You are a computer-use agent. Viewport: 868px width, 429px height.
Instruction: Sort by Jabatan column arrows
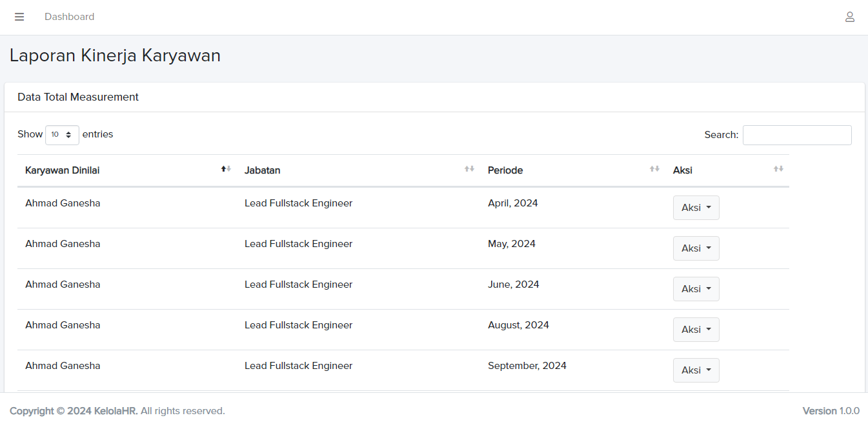point(469,169)
